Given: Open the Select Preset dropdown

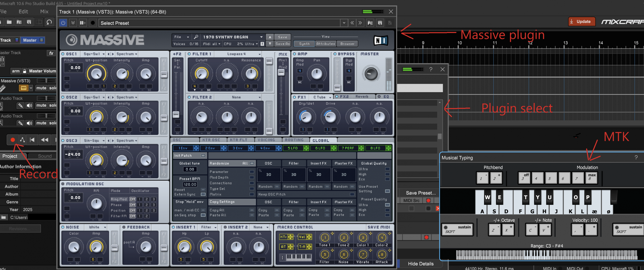Looking at the screenshot, I should (344, 23).
